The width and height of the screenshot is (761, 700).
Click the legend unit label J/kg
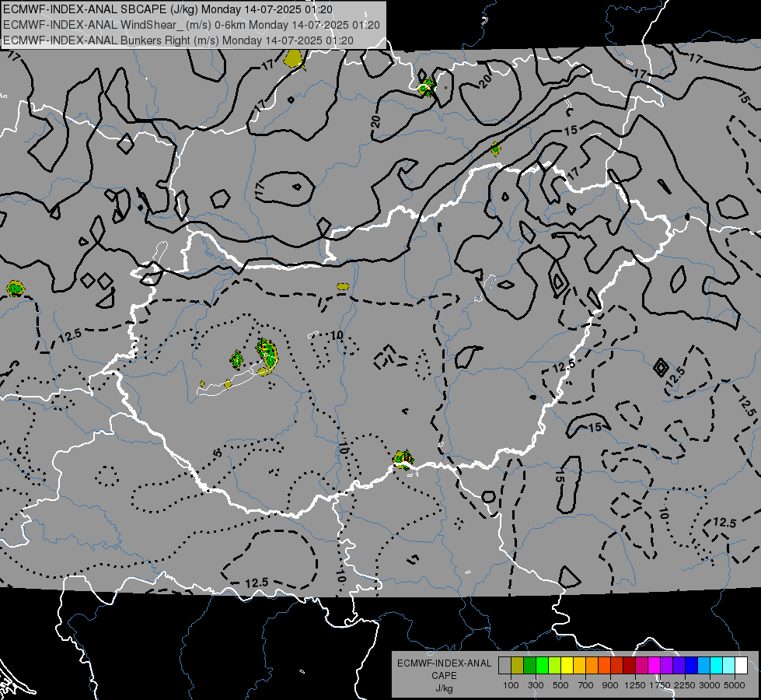click(445, 688)
